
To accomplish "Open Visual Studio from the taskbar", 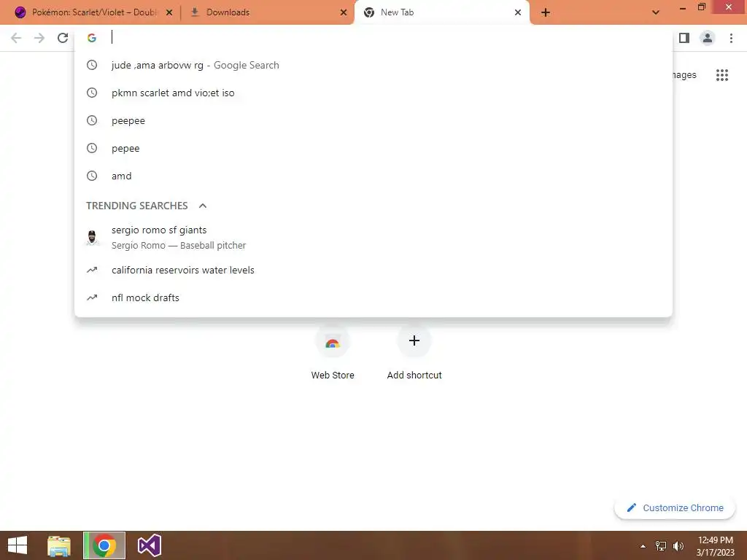I will click(x=149, y=545).
